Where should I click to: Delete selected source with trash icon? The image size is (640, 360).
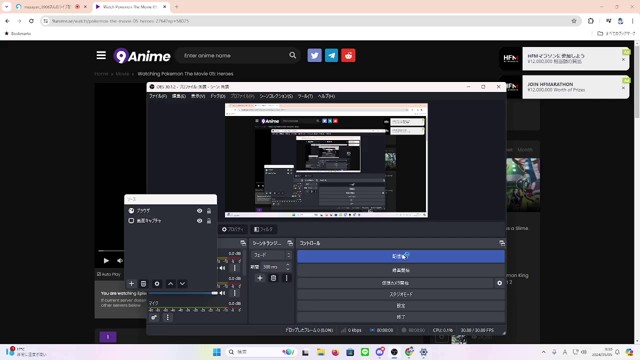click(143, 284)
